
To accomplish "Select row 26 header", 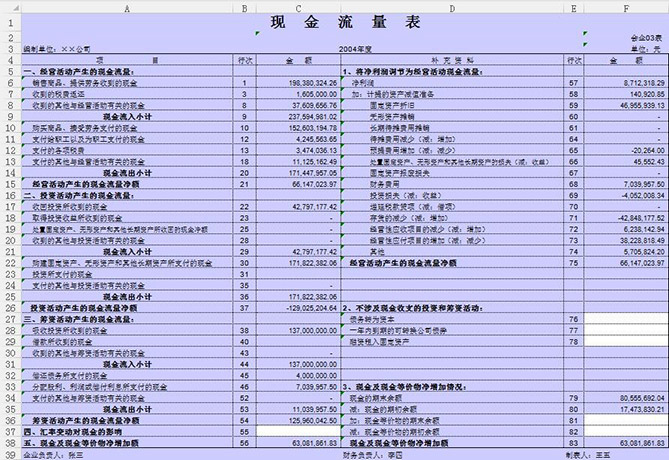I will tap(11, 308).
